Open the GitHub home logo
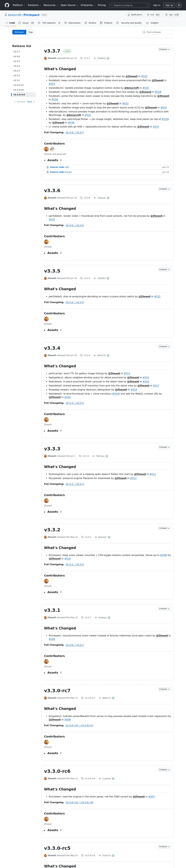 (x=7, y=5)
